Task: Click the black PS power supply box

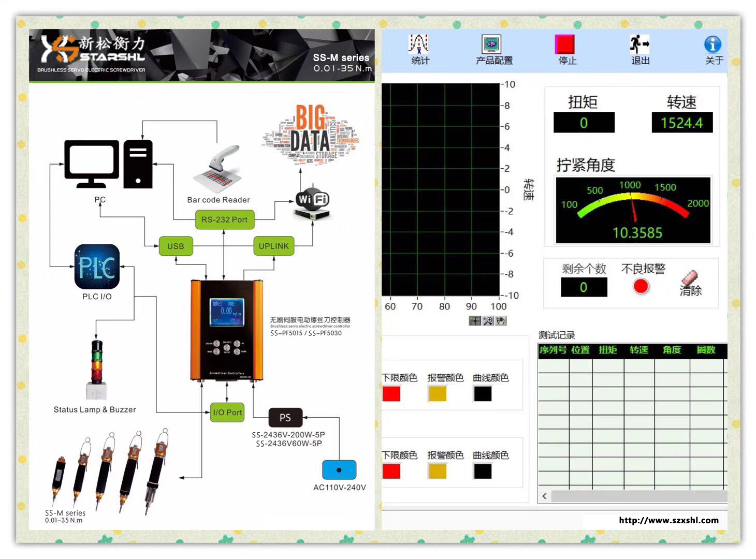Action: pos(285,417)
